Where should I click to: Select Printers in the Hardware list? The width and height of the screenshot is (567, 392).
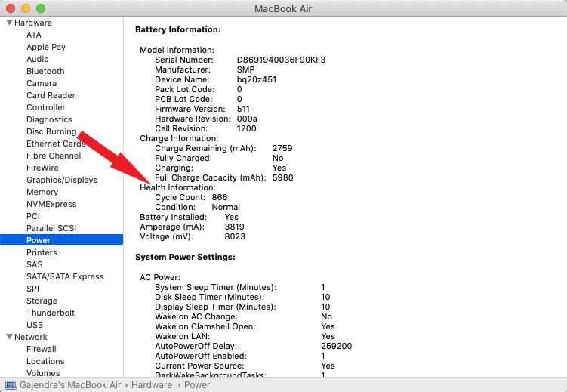point(42,252)
